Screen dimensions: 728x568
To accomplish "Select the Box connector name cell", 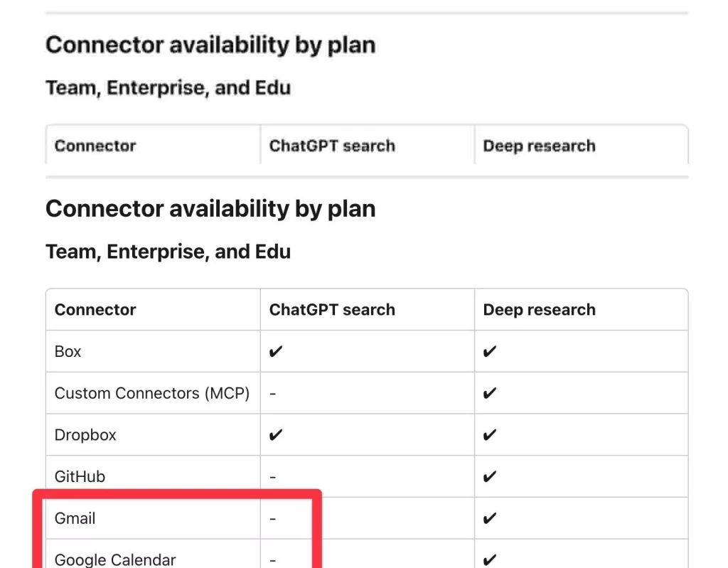I will click(x=68, y=352).
